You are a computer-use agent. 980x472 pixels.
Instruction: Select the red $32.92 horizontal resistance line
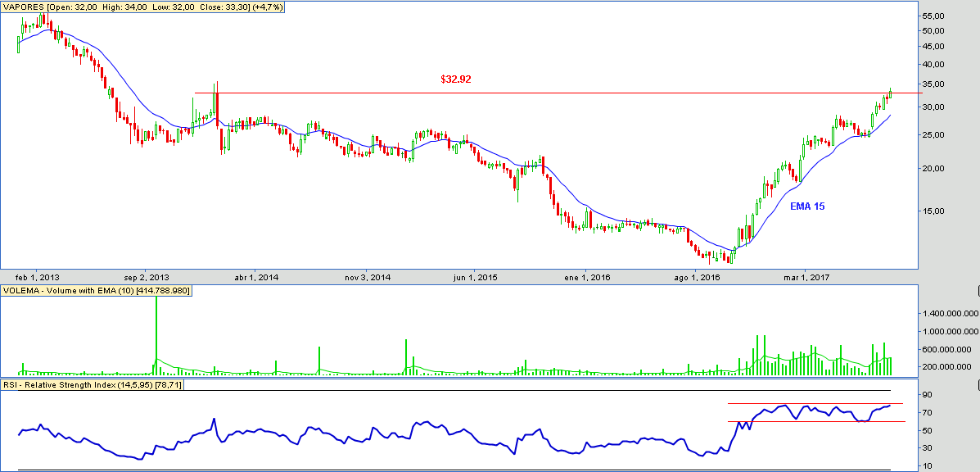(x=558, y=93)
